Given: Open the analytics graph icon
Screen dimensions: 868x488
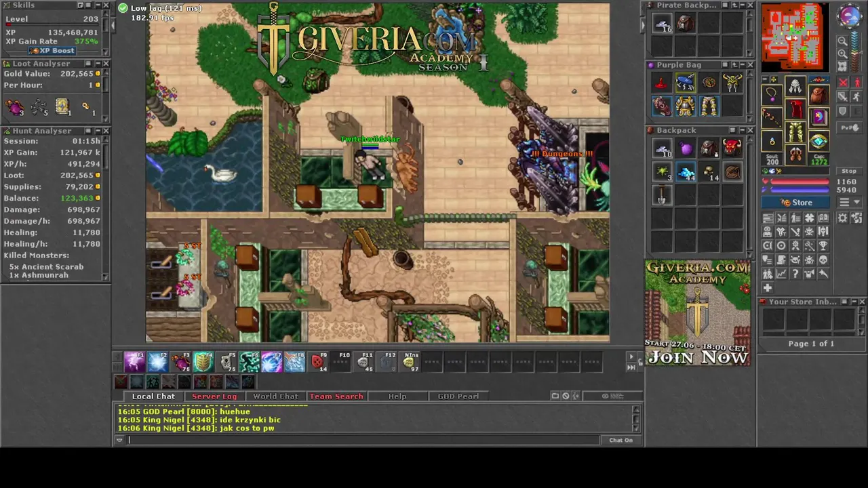Looking at the screenshot, I should [781, 274].
